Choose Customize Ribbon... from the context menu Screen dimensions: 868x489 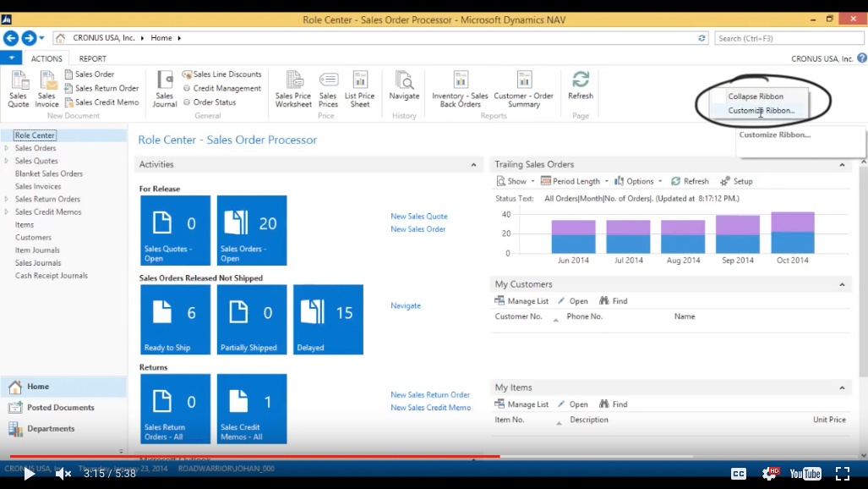pos(762,110)
